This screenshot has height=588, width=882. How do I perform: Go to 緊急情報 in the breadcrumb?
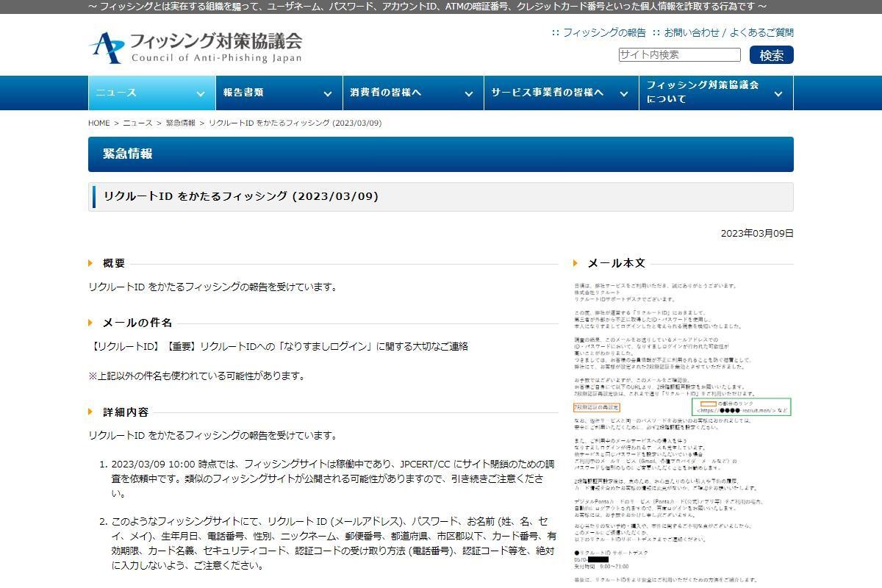181,123
